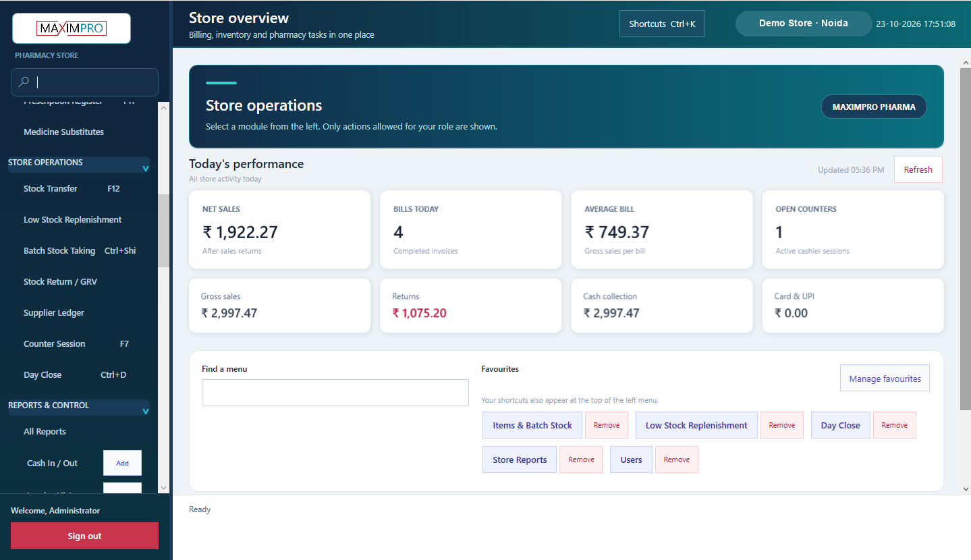Screen dimensions: 971x560
Task: Click the Returns ₹ 1,075.20 value
Action: pyautogui.click(x=419, y=313)
